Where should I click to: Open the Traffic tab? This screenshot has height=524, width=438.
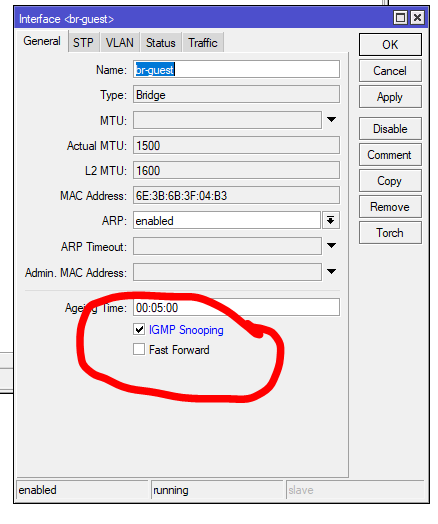coord(203,43)
